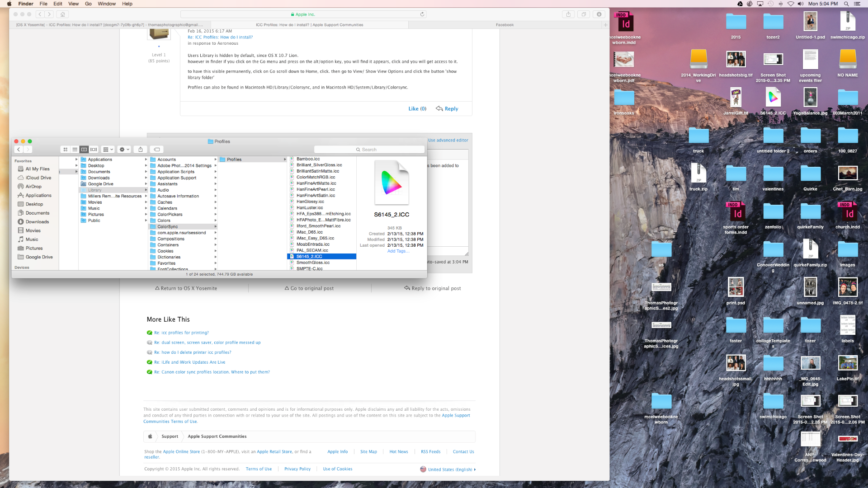Open the item arrangement dropdown
This screenshot has width=868, height=488.
(x=108, y=150)
